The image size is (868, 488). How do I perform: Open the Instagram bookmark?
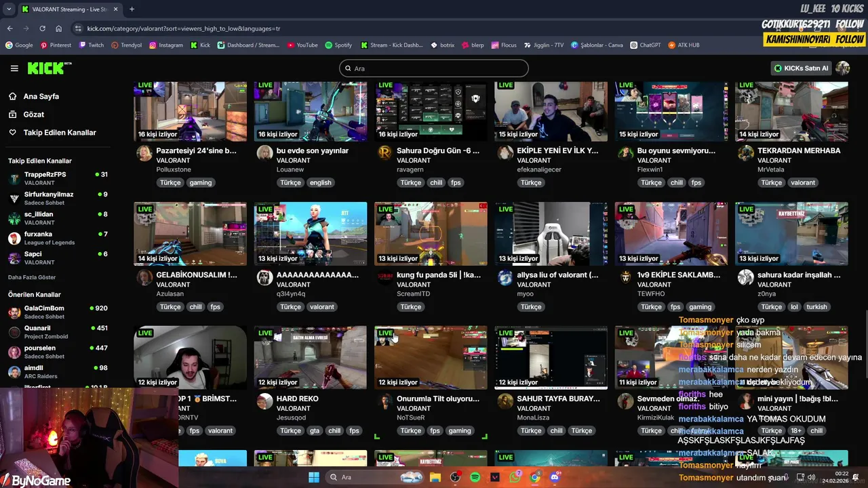166,45
